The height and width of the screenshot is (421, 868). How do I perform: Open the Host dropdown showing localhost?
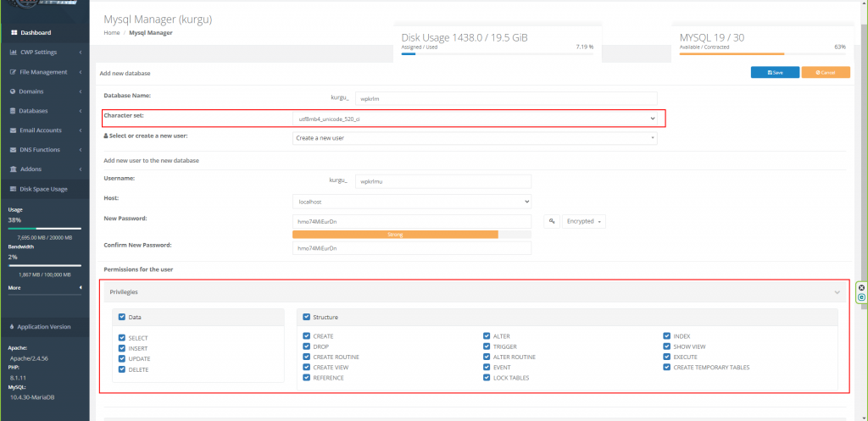[411, 202]
